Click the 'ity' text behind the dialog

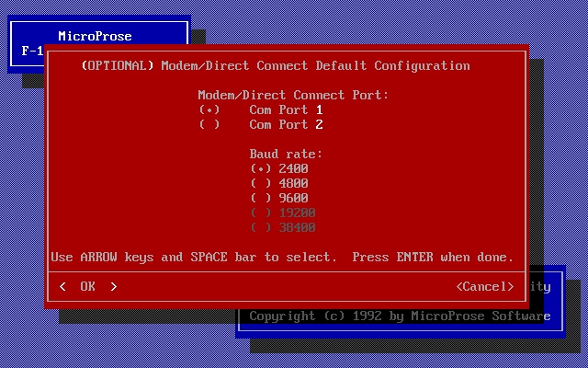tap(540, 286)
